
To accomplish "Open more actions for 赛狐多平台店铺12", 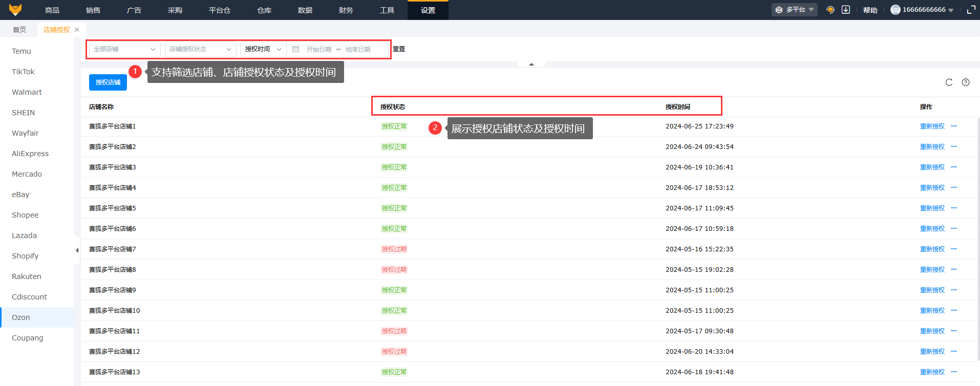I will tap(954, 351).
